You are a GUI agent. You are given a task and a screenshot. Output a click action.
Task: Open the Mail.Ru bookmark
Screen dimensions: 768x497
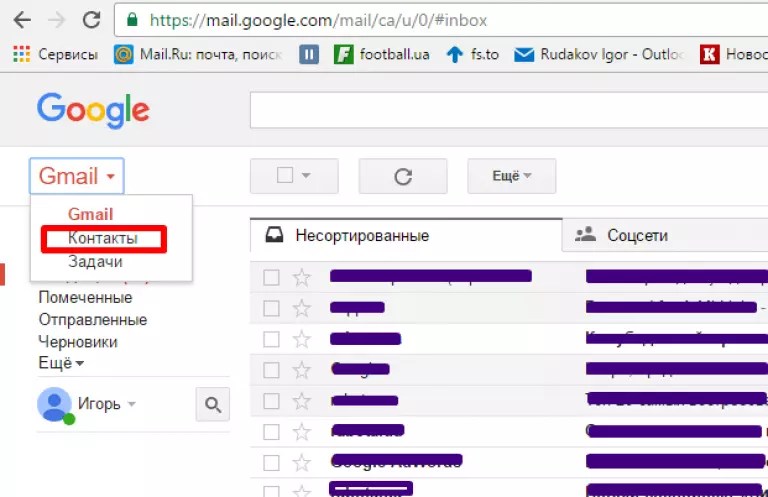tap(198, 54)
